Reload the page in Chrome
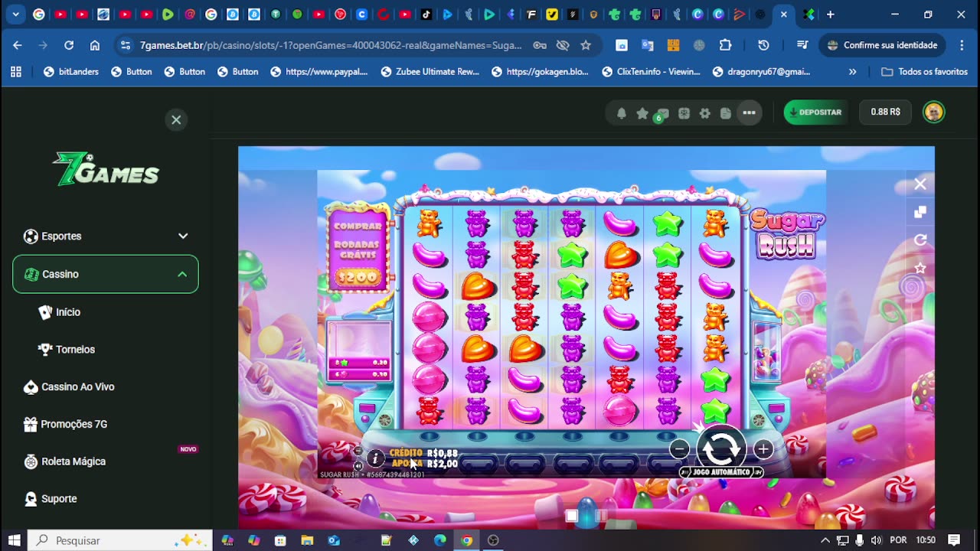 pos(69,45)
